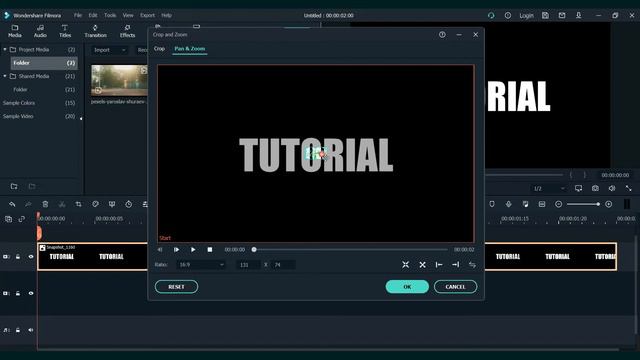Click the Redo icon in timeline toolbar
This screenshot has height=360, width=640.
(28, 204)
